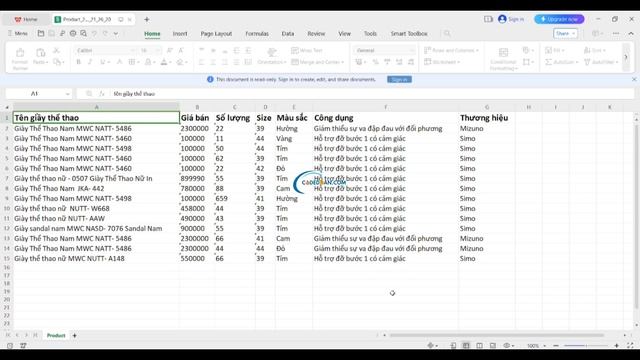The width and height of the screenshot is (640, 360).
Task: Click the Redo arrow icon
Action: tap(105, 33)
